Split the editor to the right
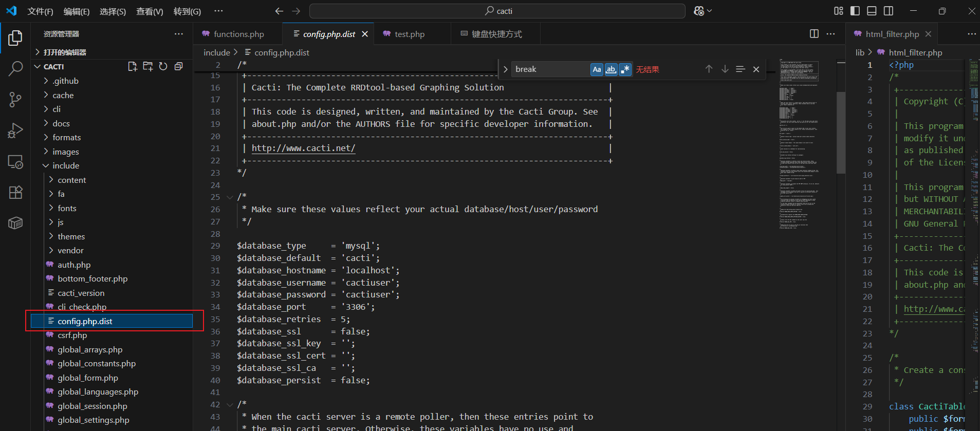This screenshot has width=980, height=431. tap(814, 33)
